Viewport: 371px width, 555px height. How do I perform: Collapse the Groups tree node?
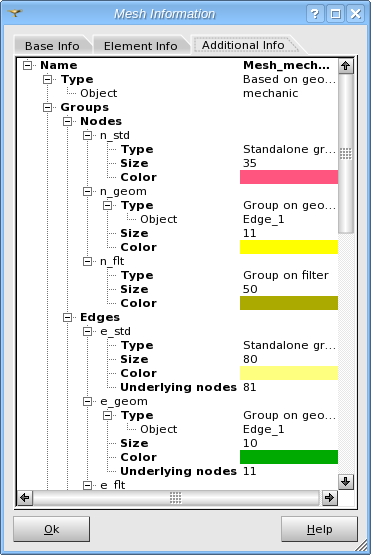coord(47,107)
